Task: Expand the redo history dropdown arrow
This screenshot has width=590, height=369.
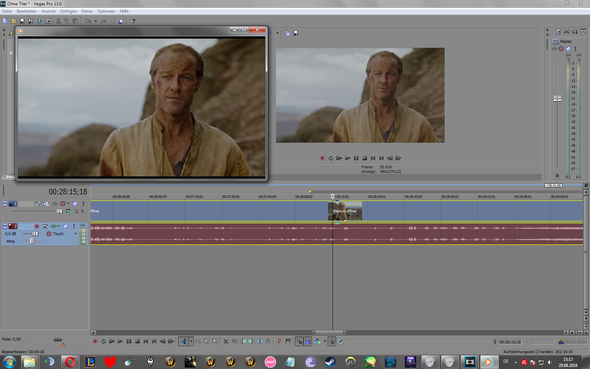Action: pyautogui.click(x=112, y=21)
